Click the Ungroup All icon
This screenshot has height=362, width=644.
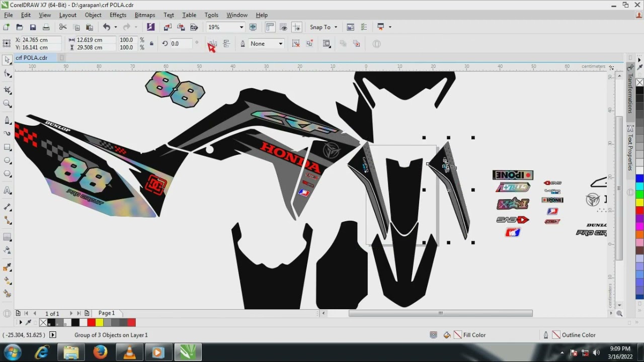(309, 44)
